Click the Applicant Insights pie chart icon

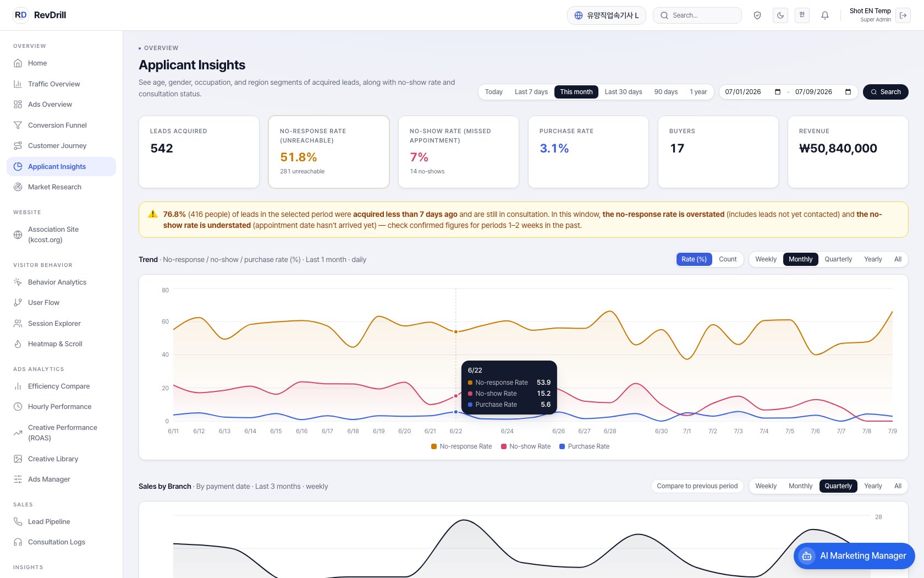click(x=18, y=166)
